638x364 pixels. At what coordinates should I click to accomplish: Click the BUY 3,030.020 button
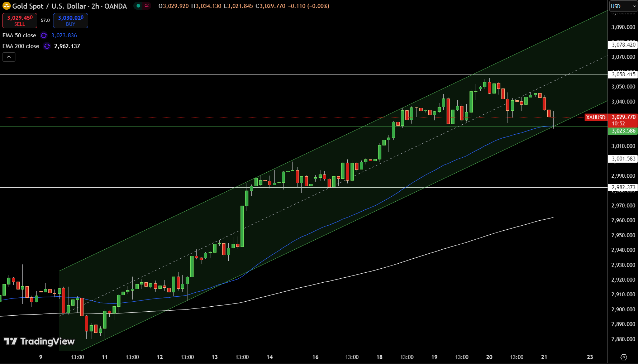click(x=71, y=20)
